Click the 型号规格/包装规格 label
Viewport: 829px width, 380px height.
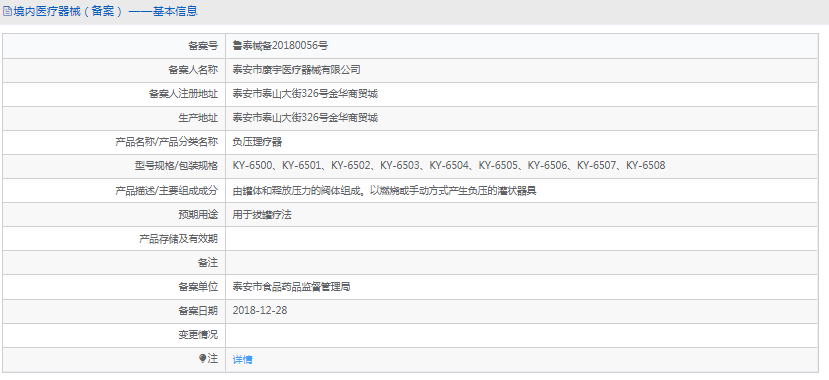[176, 165]
